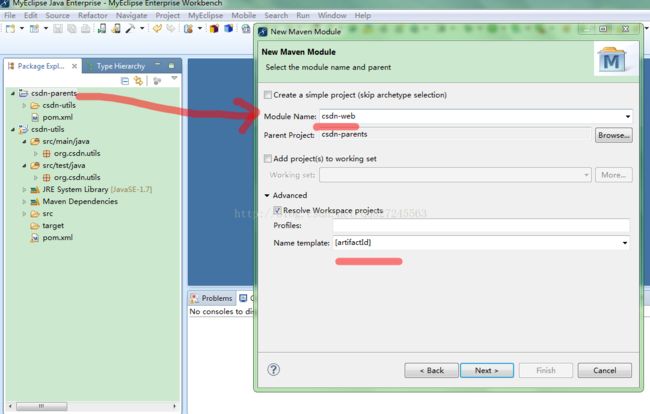
Task: Click the yellow deploy check toolbar icon
Action: coord(157,28)
